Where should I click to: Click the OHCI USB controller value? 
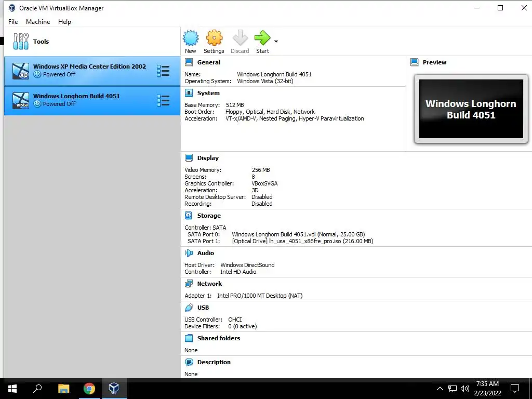tap(235, 320)
